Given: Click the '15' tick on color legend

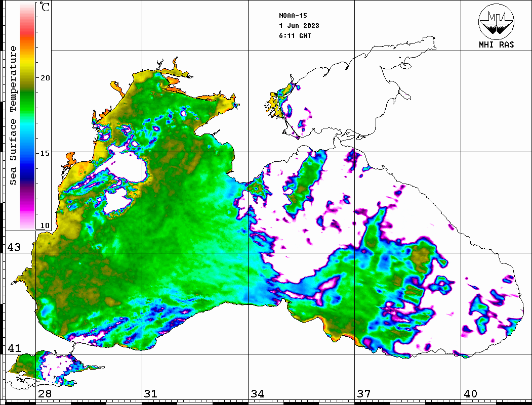Looking at the screenshot, I should pos(45,153).
